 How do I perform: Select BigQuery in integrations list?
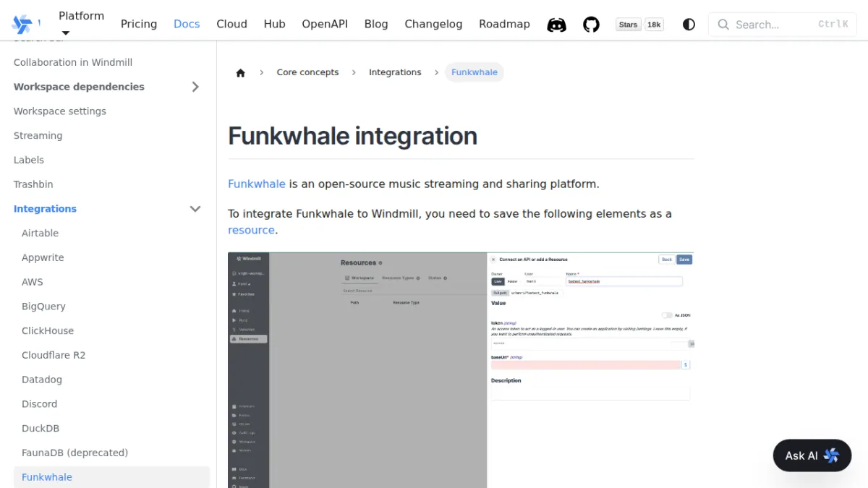(43, 307)
